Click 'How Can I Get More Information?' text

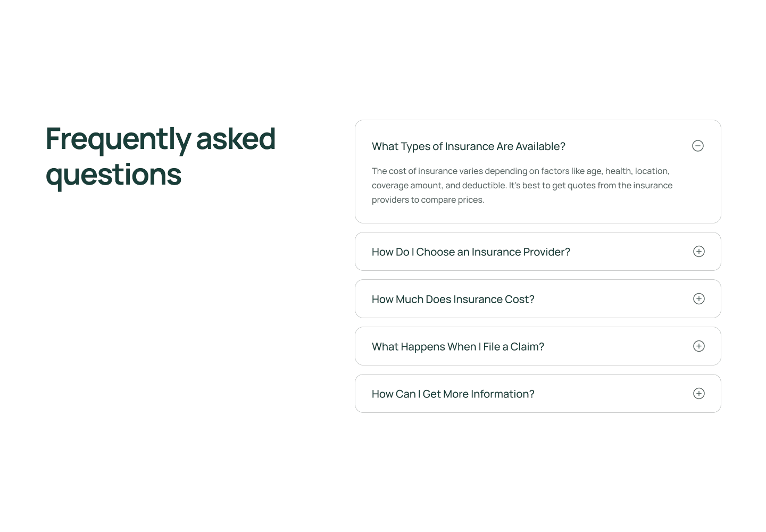(453, 394)
